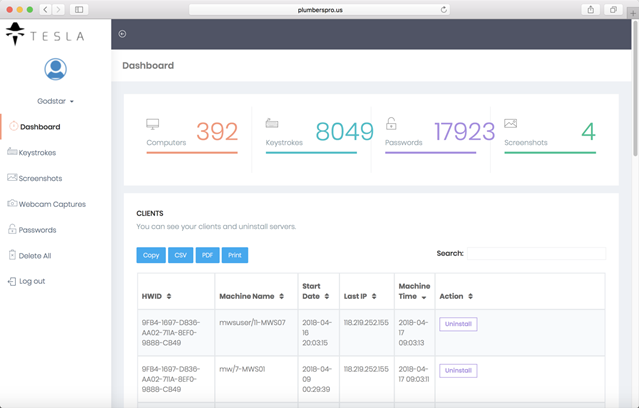Click Safari share icon
Image resolution: width=639 pixels, height=408 pixels.
[x=591, y=10]
